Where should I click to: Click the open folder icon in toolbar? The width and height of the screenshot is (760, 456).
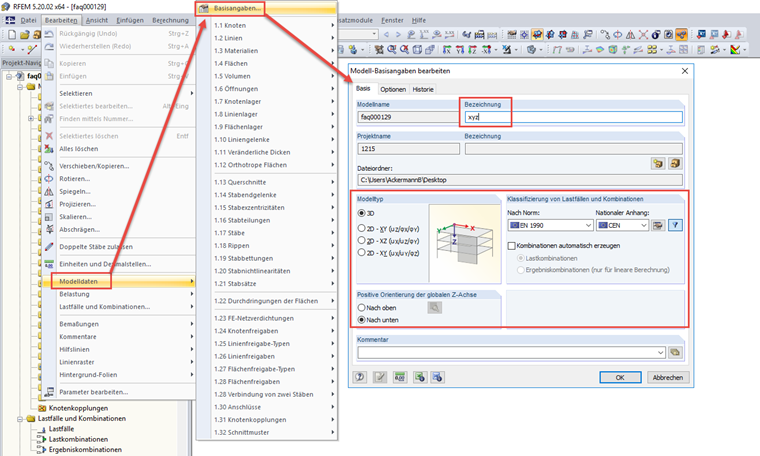(x=24, y=34)
